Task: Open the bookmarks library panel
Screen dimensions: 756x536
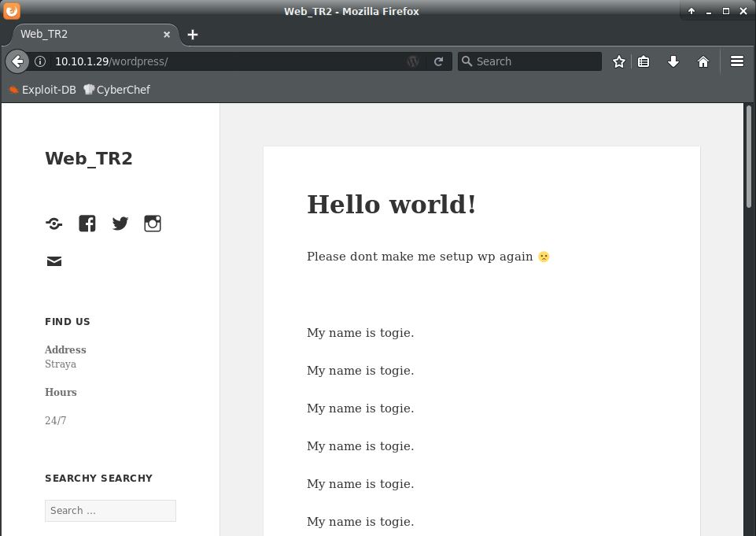Action: [x=645, y=61]
